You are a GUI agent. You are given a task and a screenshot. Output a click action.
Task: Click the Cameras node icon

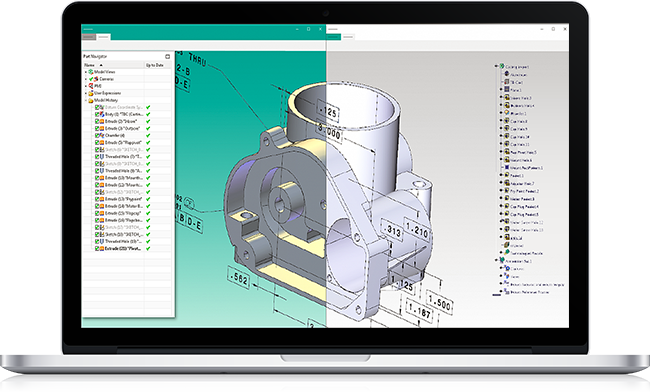(x=96, y=79)
